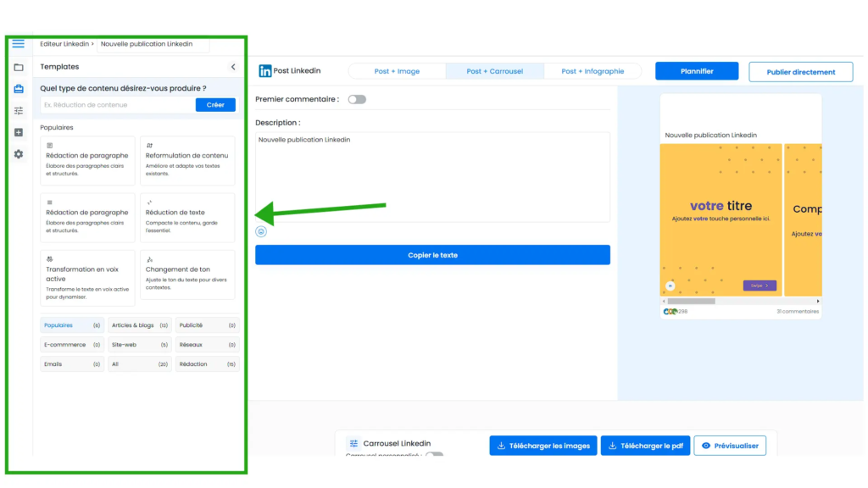Select the second carousel slide starting 'Comp'
This screenshot has width=868, height=488.
click(x=804, y=220)
